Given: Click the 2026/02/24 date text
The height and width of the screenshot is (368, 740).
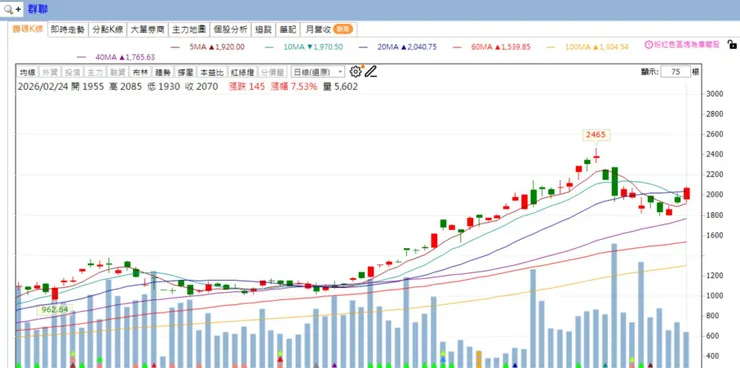Looking at the screenshot, I should (x=42, y=87).
